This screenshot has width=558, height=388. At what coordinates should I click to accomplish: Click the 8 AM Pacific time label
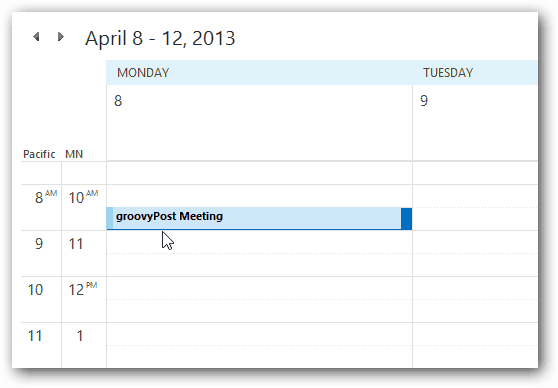coord(46,197)
